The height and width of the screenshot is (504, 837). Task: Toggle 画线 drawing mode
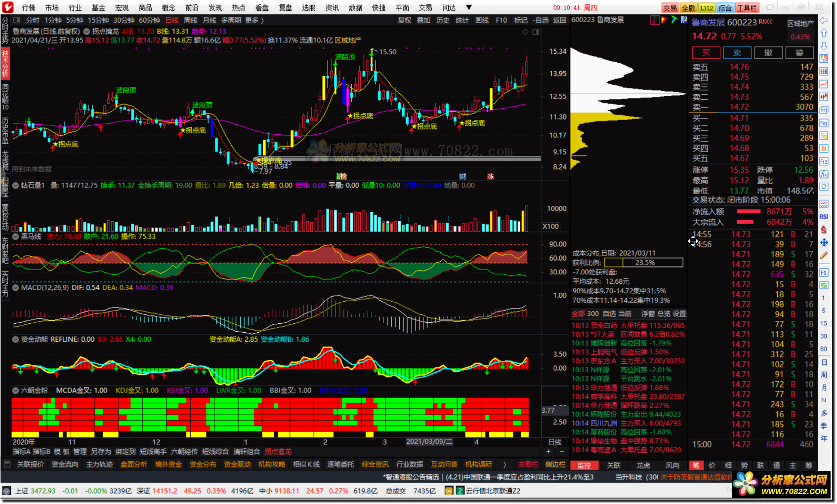tap(482, 20)
